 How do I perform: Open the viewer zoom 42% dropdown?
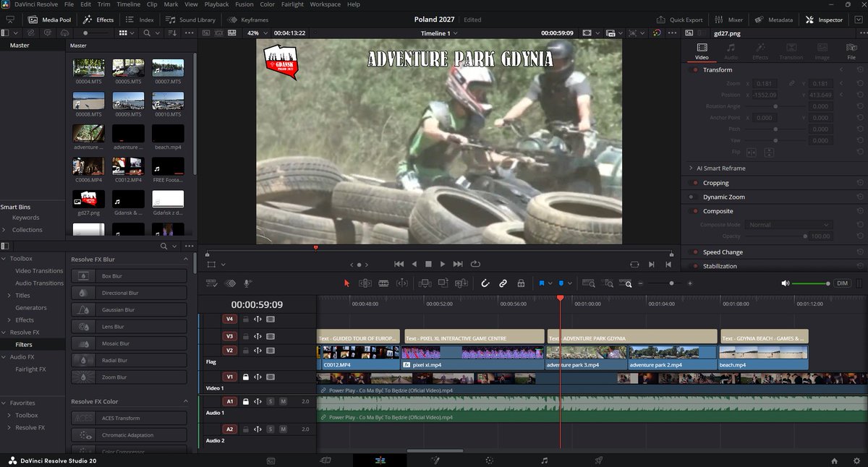pyautogui.click(x=257, y=33)
